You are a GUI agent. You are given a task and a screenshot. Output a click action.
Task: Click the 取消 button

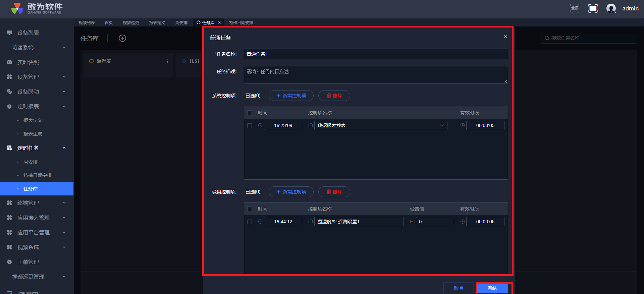(x=458, y=288)
